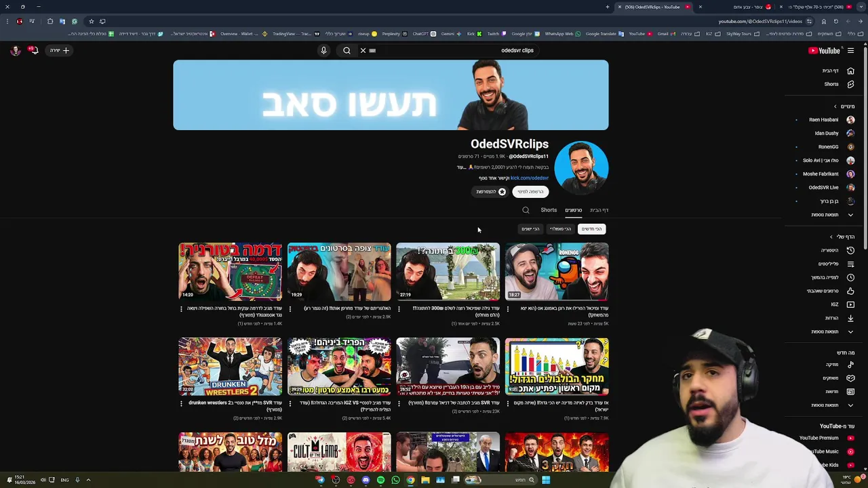This screenshot has height=488, width=868.
Task: Switch to the channel Shorts tab
Action: 549,210
